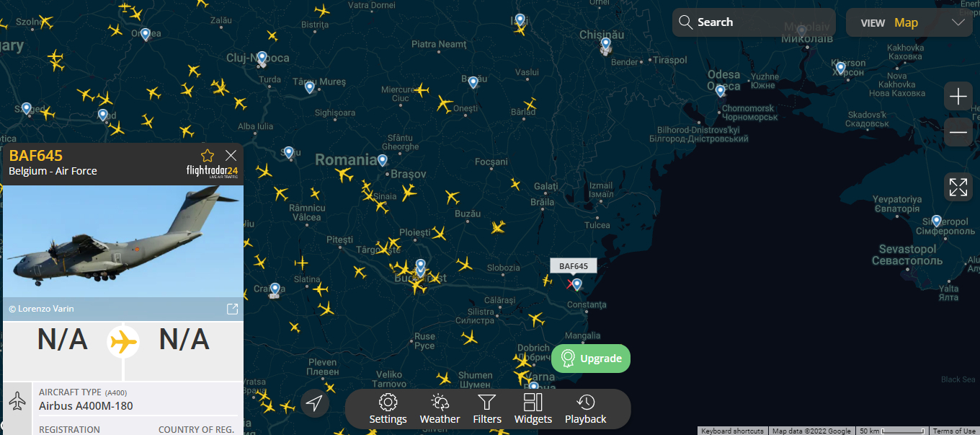Toggle fullscreen map view
The height and width of the screenshot is (435, 980).
958,187
